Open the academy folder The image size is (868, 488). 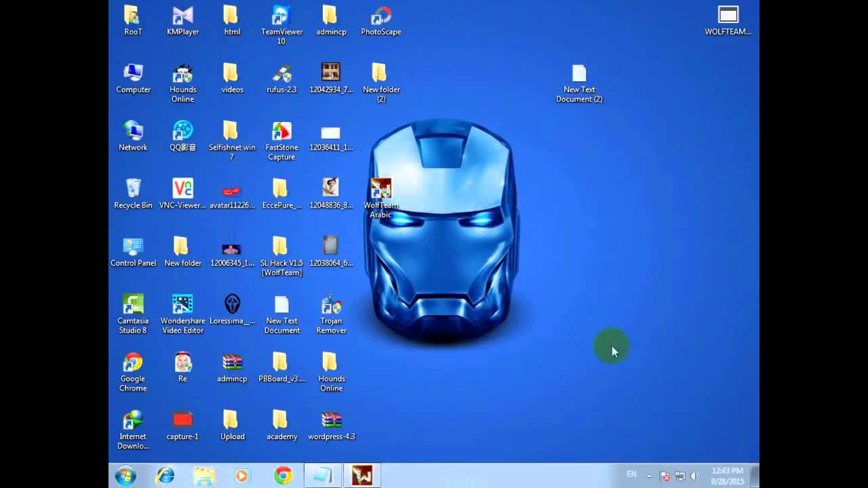(x=281, y=424)
